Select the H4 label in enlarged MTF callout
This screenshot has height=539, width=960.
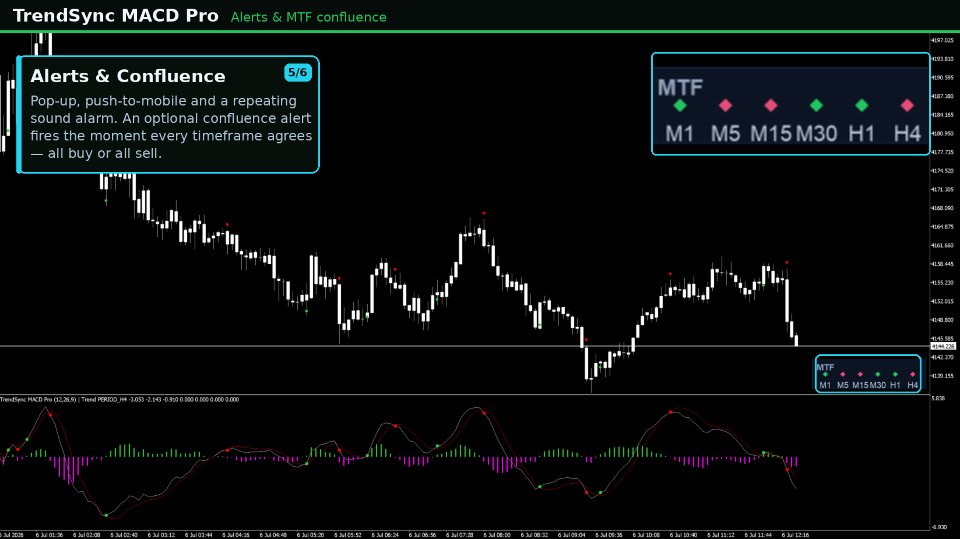(x=907, y=134)
